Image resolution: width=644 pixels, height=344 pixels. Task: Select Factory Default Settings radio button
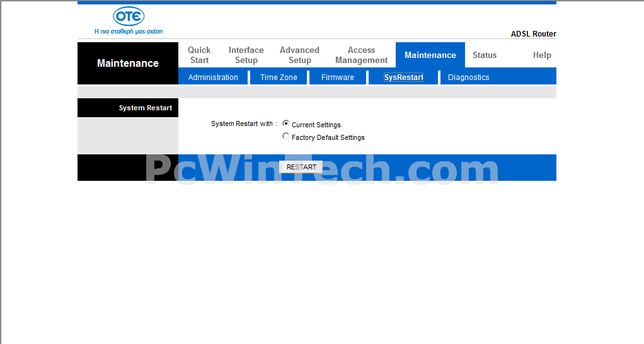coord(286,136)
